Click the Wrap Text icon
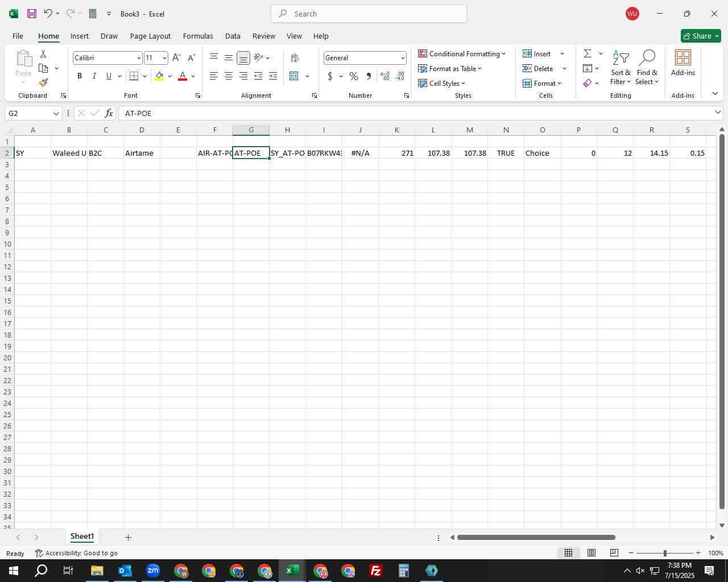 tap(295, 57)
